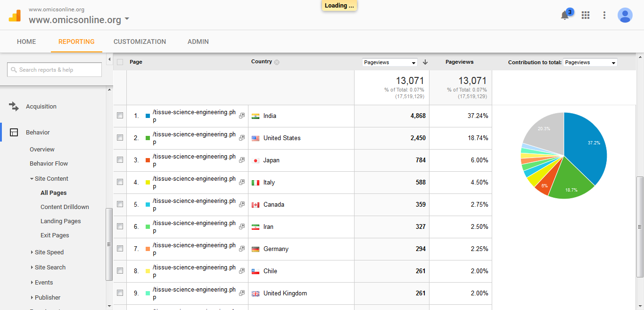Check row 4 Italy checkbox
The image size is (644, 310).
120,182
